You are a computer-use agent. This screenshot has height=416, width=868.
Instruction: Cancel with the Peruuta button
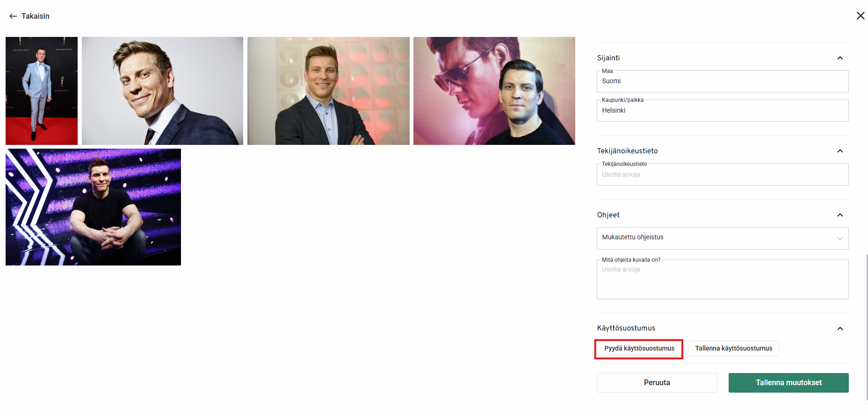(656, 383)
